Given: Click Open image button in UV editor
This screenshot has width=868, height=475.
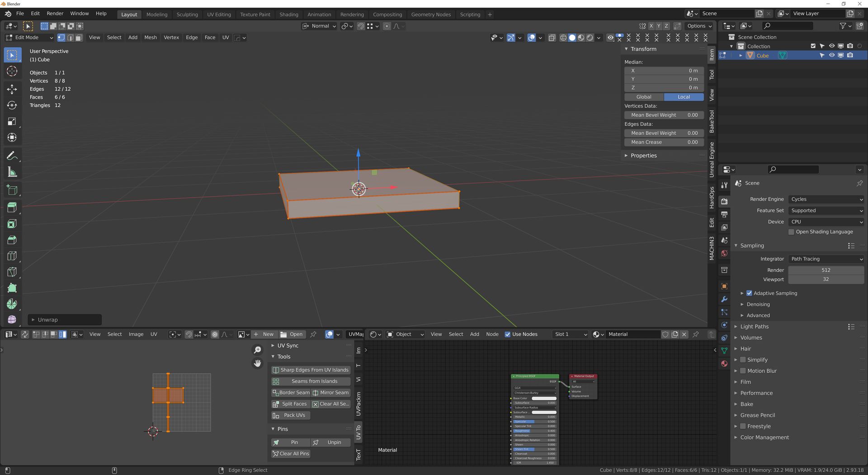Looking at the screenshot, I should [292, 334].
